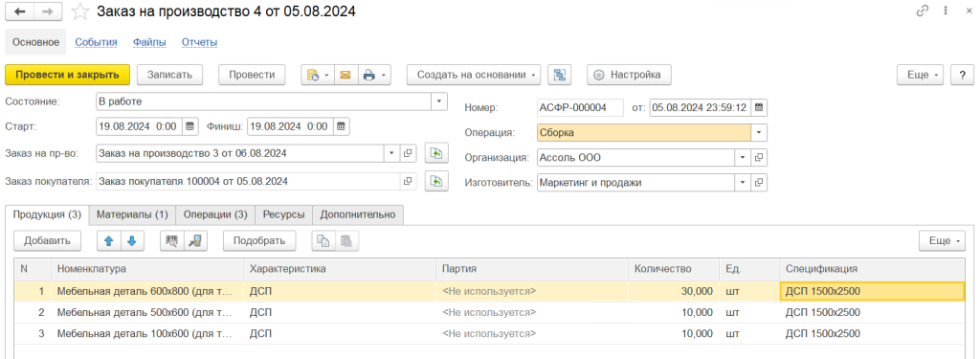Open the Дополнительно tab
The width and height of the screenshot is (980, 359).
[x=358, y=214]
